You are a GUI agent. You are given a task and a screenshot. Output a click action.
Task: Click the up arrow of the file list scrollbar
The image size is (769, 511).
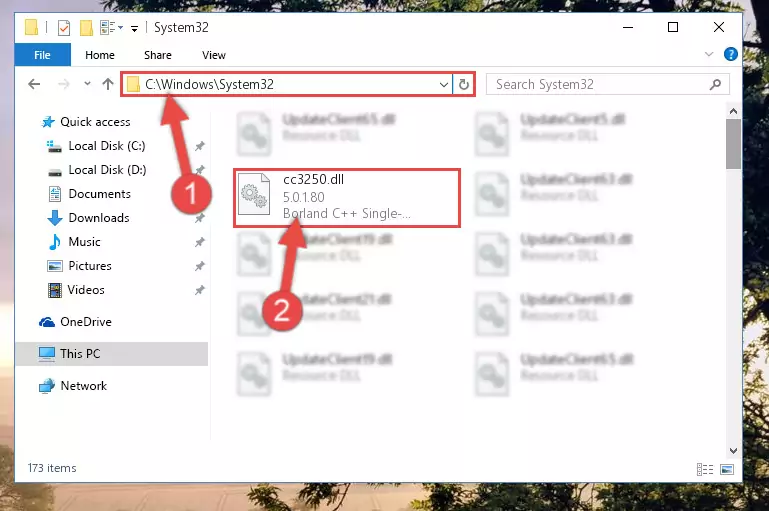733,111
